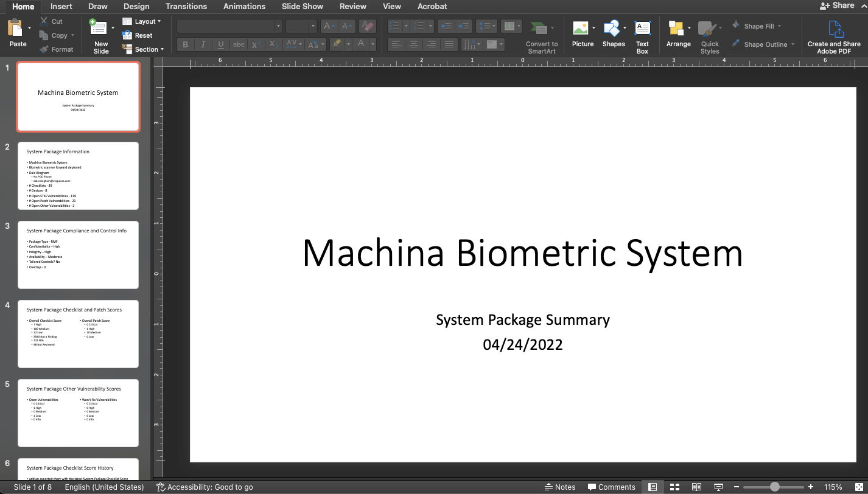868x494 pixels.
Task: Open the line spacing dropdown
Action: tap(488, 26)
